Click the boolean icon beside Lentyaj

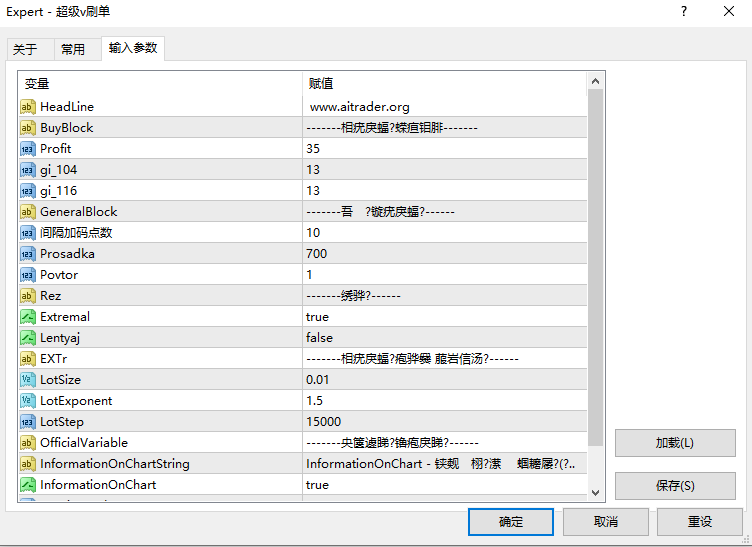point(28,338)
